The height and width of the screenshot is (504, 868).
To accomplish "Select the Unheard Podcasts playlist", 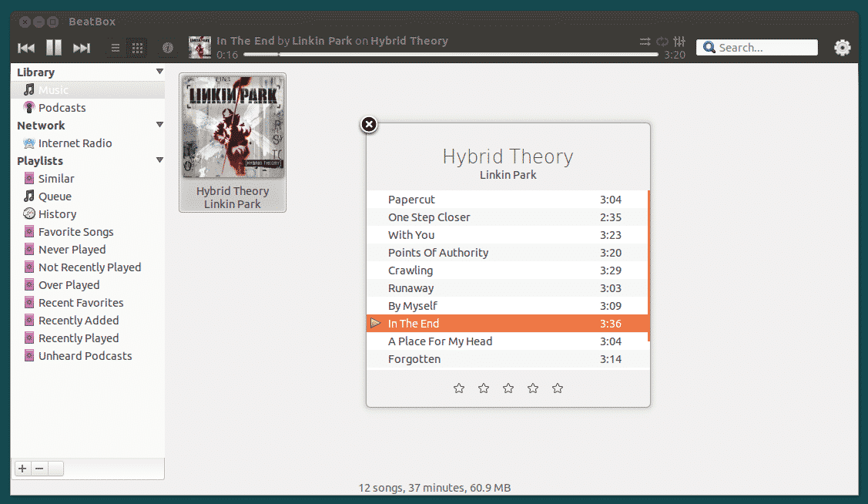I will click(x=88, y=355).
